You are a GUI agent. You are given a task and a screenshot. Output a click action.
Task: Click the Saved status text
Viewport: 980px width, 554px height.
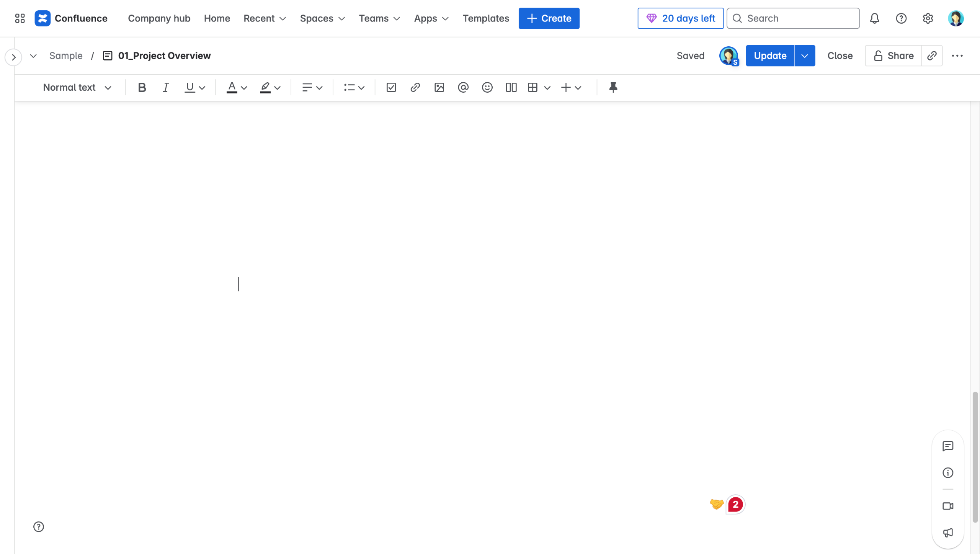690,56
